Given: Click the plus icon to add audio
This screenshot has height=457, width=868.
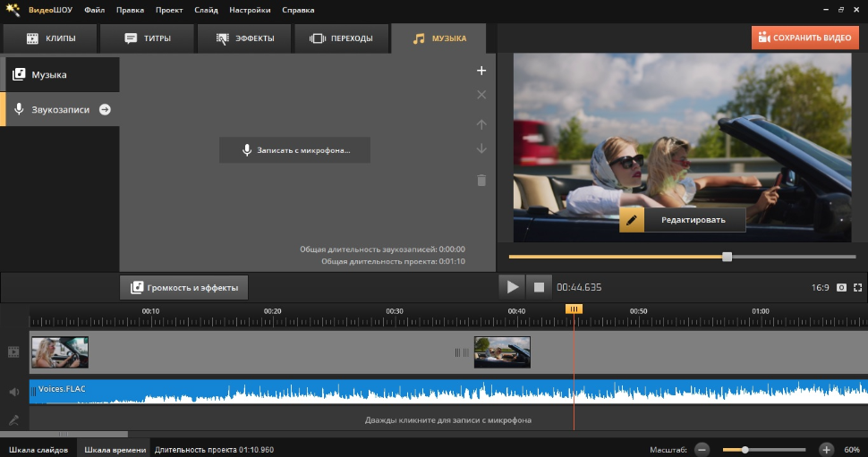Looking at the screenshot, I should coord(481,71).
